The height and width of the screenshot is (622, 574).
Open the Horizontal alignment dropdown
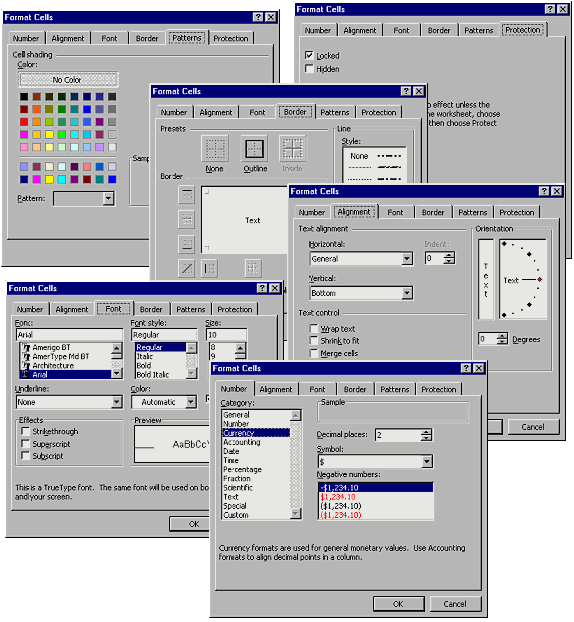click(x=407, y=259)
